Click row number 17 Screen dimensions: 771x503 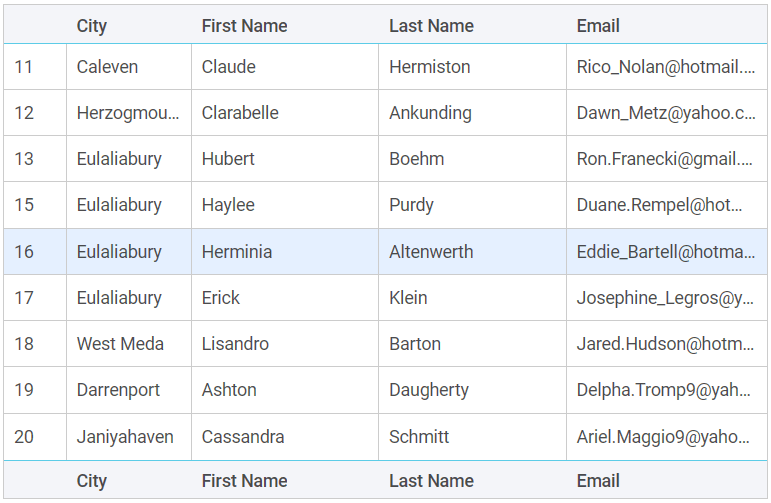coord(24,298)
